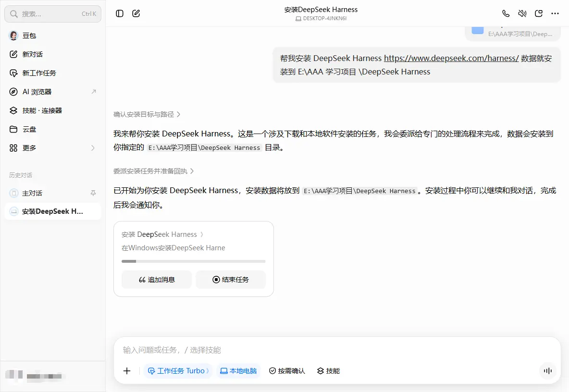Viewport: 569px width, 392px height.
Task: Click the 结束任务 button
Action: 231,280
